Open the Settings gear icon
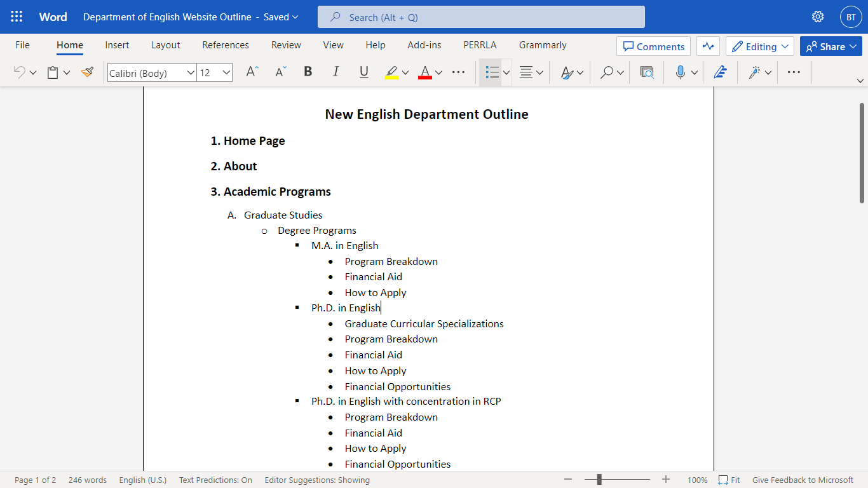Viewport: 868px width, 488px height. click(818, 17)
